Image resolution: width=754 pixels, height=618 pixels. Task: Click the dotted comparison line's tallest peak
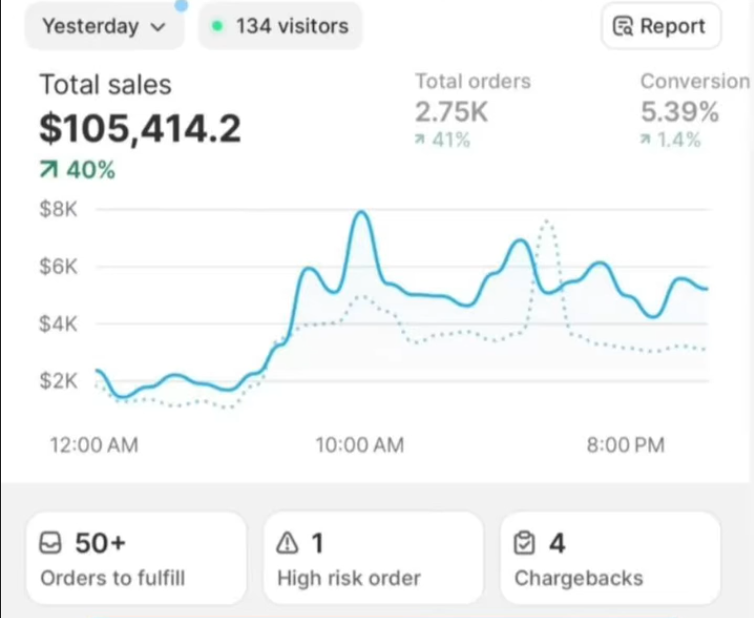pyautogui.click(x=546, y=221)
